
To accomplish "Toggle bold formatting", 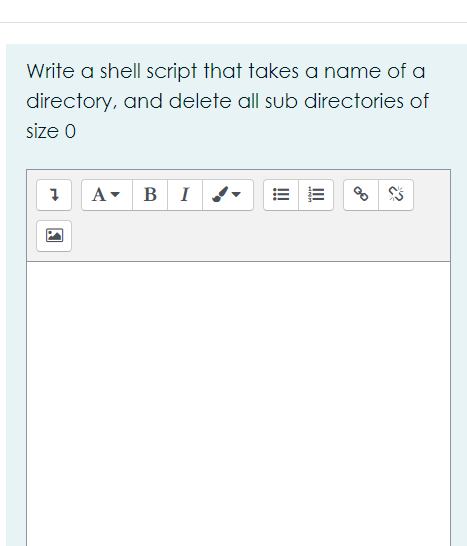I will coord(150,195).
